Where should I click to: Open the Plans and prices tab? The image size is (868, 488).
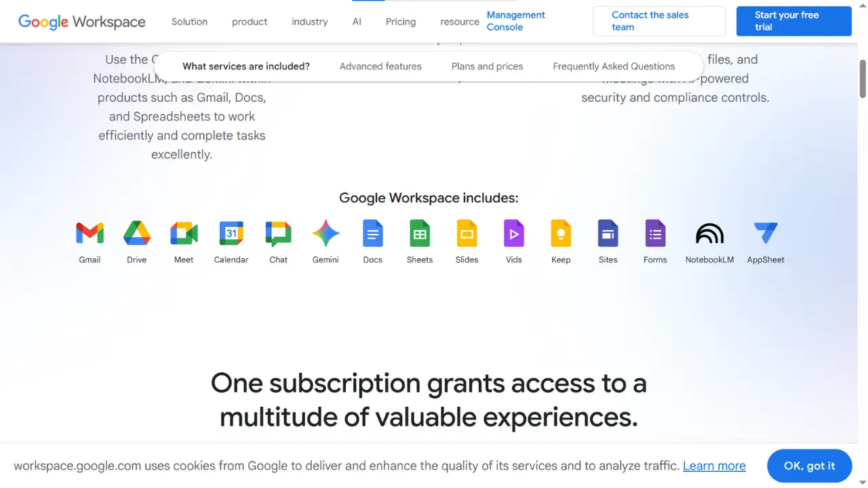point(487,66)
